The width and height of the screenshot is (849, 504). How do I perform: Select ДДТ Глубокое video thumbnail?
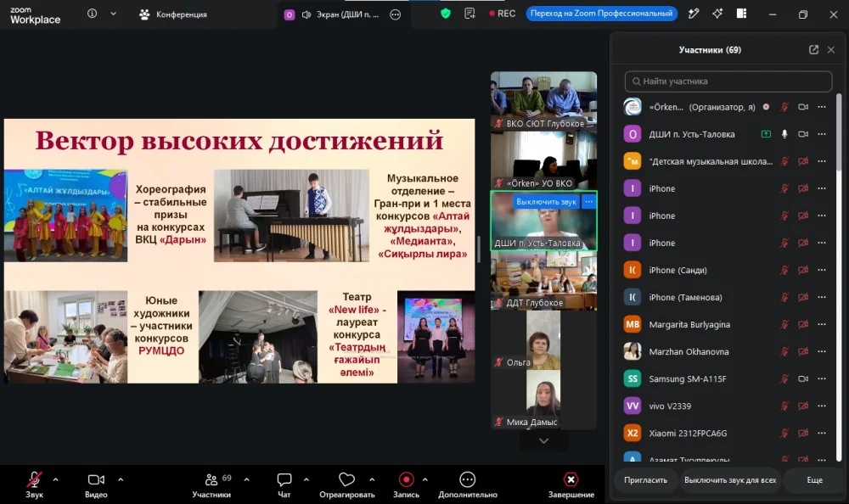click(543, 280)
